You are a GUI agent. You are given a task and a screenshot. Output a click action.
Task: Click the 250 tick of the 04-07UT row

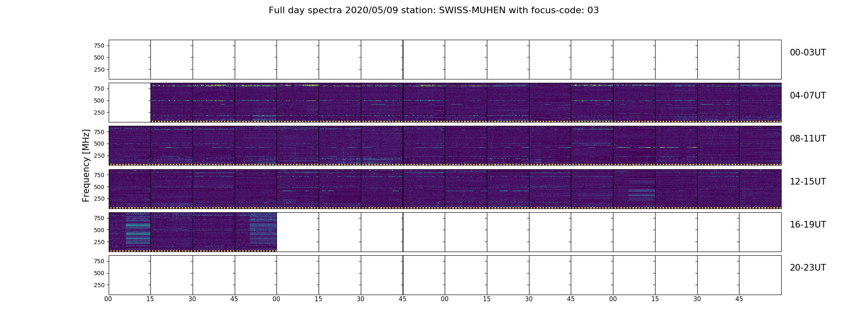(99, 113)
